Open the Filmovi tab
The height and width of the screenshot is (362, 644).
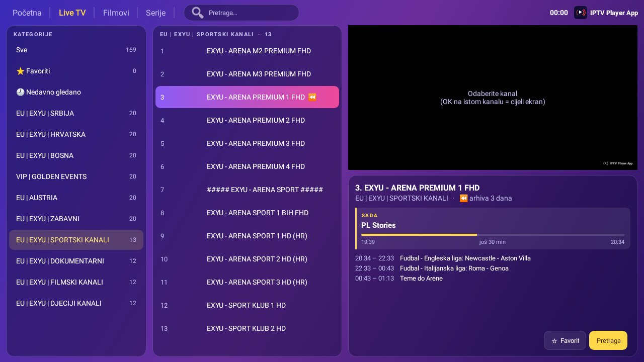tap(116, 13)
